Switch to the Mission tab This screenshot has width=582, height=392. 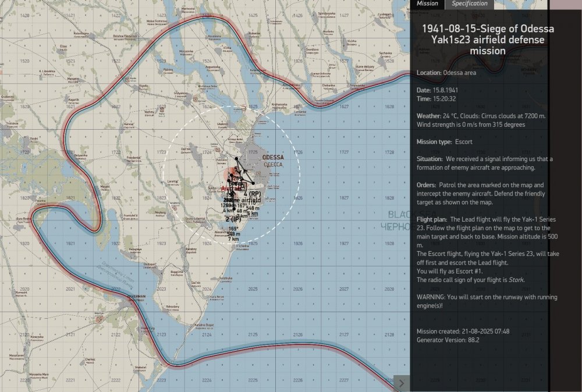427,4
